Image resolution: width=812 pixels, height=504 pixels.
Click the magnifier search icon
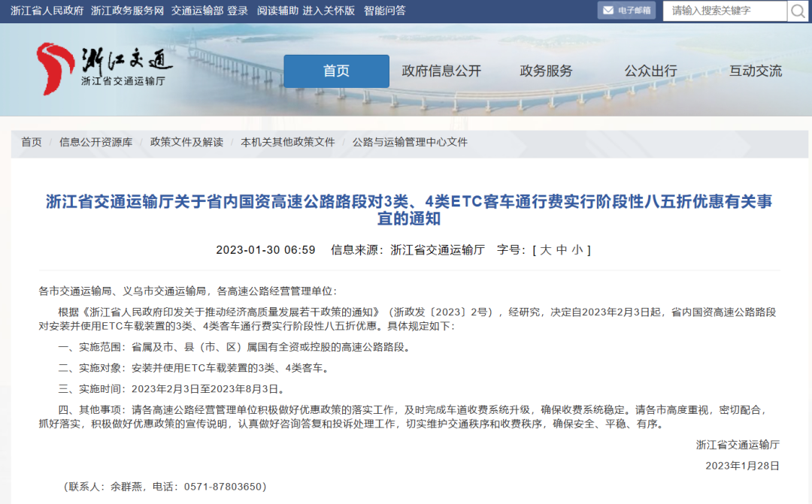[x=797, y=11]
